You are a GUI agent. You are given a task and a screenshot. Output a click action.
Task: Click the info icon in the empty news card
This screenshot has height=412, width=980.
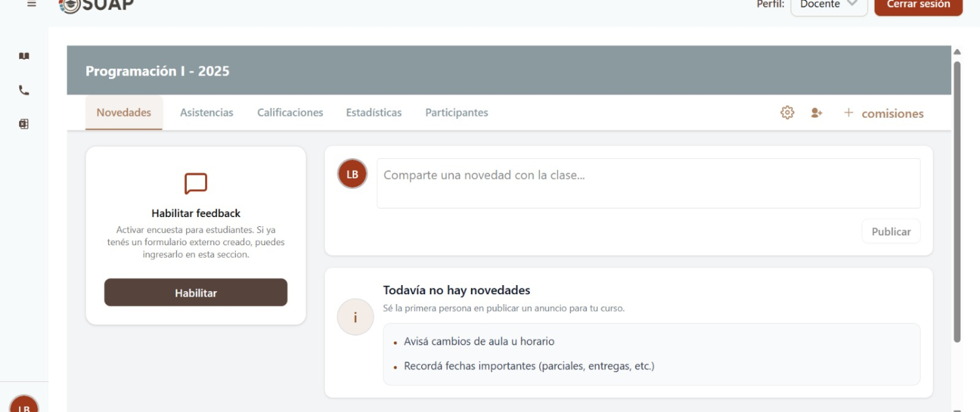355,317
